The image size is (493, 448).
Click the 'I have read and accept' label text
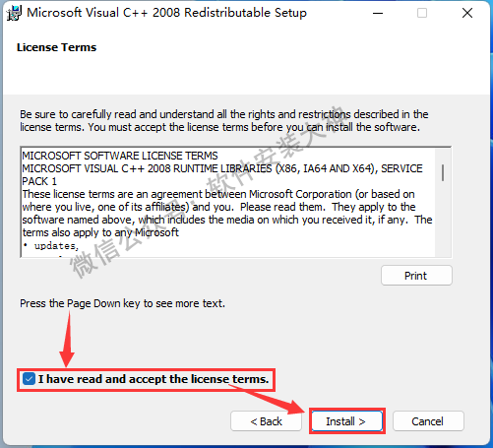[154, 379]
